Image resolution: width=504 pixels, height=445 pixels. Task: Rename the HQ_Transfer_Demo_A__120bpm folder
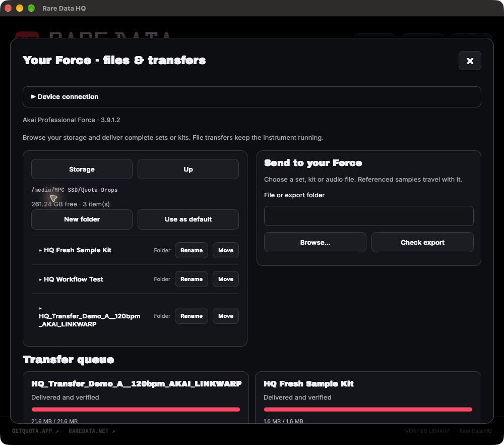click(191, 316)
